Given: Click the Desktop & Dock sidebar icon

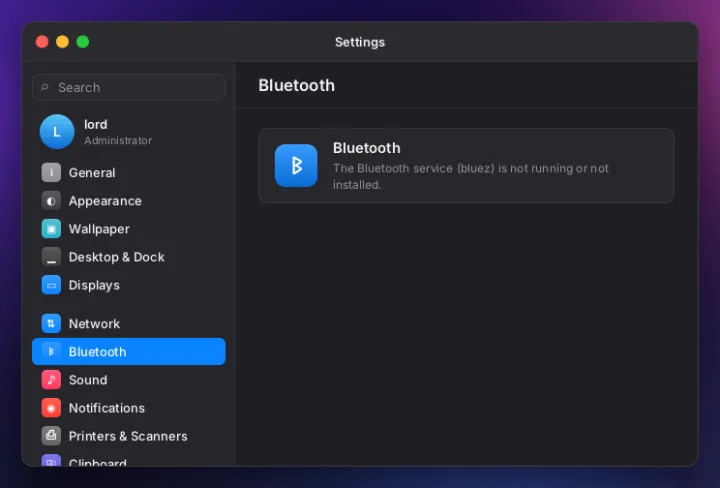Looking at the screenshot, I should (x=51, y=257).
